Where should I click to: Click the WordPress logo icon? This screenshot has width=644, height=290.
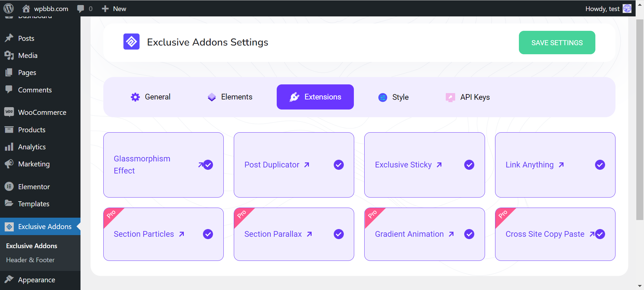pyautogui.click(x=8, y=8)
